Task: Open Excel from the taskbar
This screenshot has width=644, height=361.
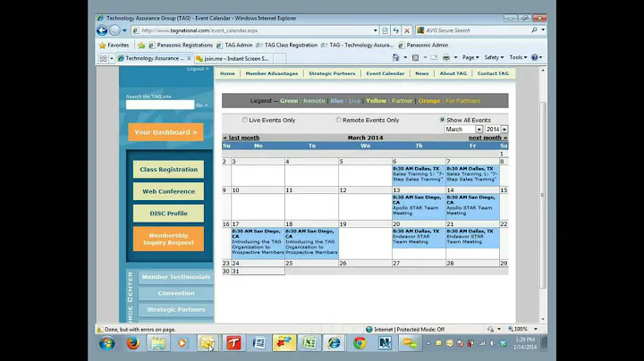Action: (309, 343)
